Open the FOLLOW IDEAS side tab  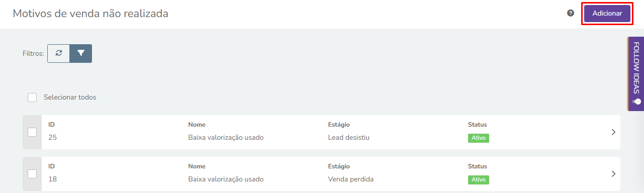click(635, 73)
